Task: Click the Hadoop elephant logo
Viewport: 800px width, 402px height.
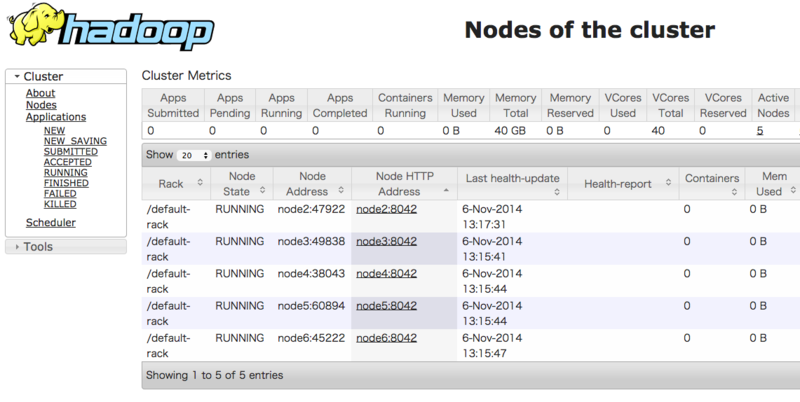Action: click(110, 27)
